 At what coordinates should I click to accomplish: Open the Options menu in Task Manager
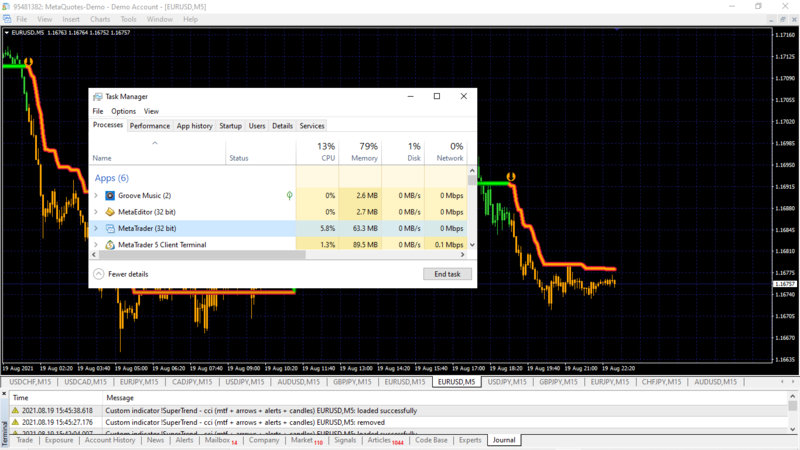point(123,111)
